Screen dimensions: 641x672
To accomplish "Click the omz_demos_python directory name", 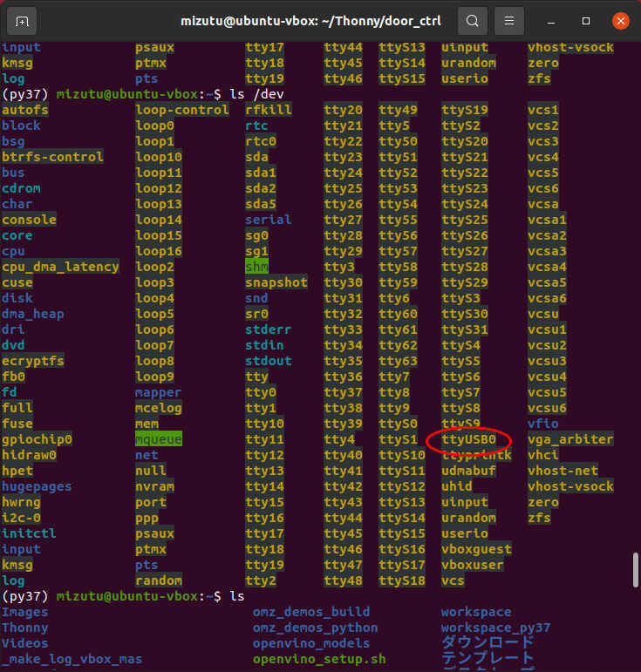I will pos(316,628).
